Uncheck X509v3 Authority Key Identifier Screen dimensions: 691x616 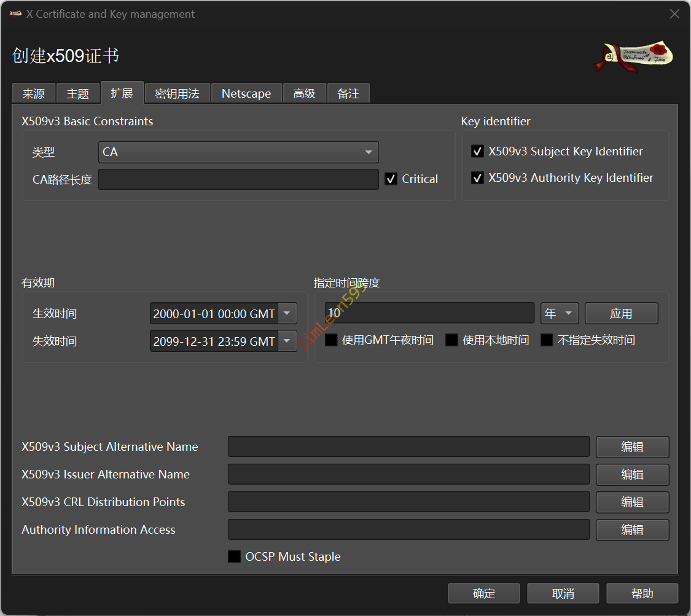[x=477, y=178]
